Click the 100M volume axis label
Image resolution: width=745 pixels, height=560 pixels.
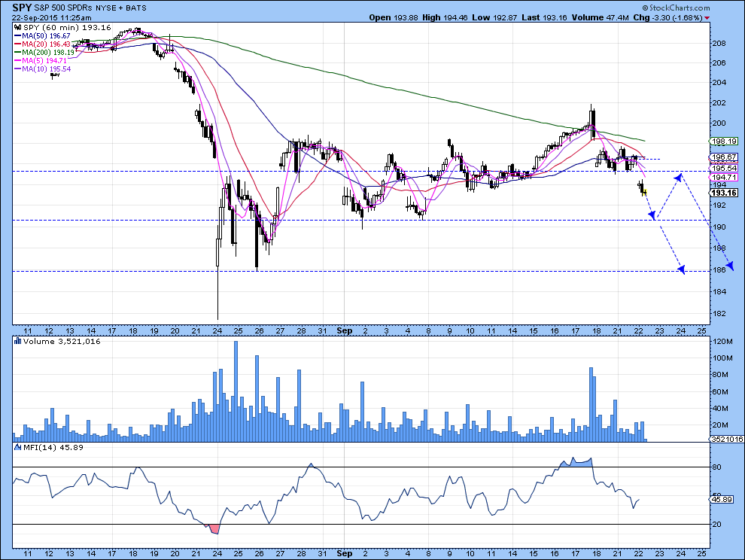point(722,358)
